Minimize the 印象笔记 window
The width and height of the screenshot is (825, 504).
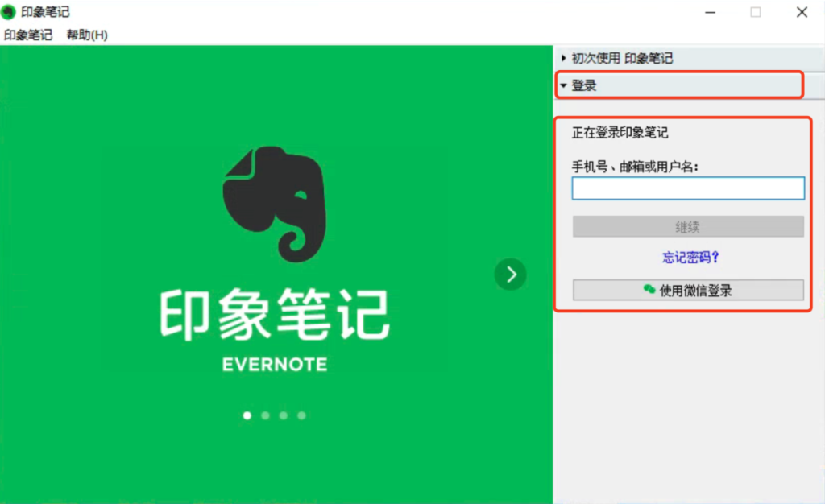(711, 12)
